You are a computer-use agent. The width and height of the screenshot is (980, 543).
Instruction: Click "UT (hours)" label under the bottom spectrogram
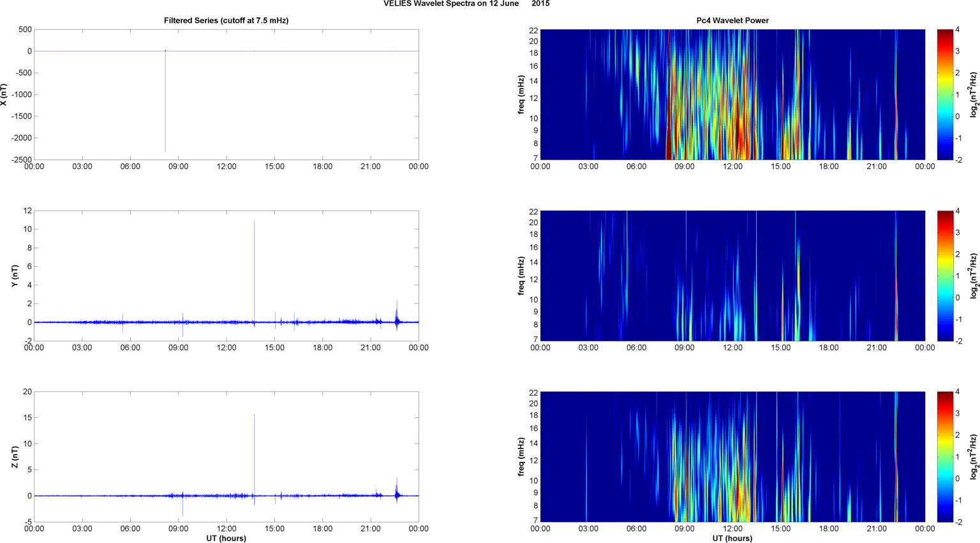coord(732,538)
